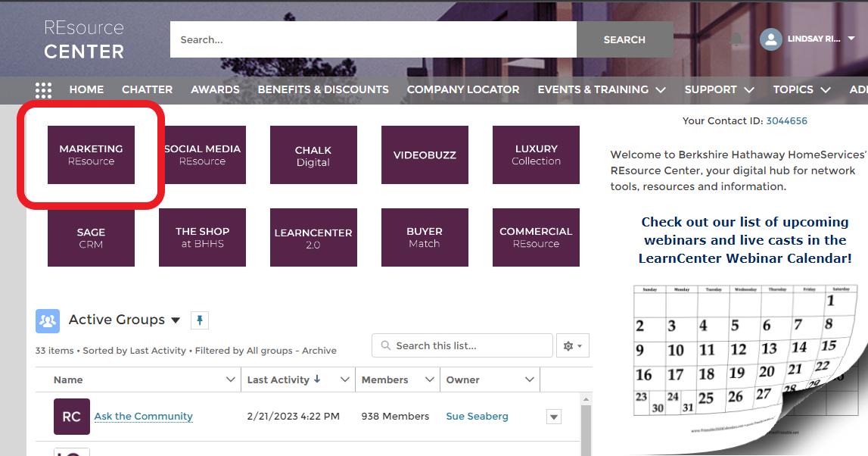The height and width of the screenshot is (456, 868).
Task: Open the COMMERCIAL REsource tile
Action: (x=536, y=238)
